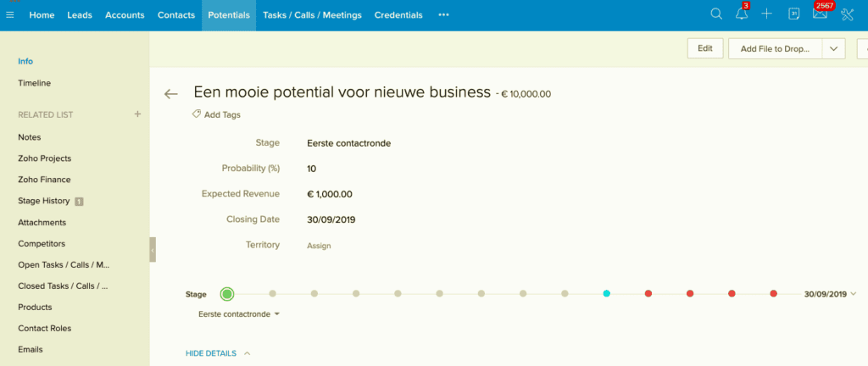Open Stage History in related list
The height and width of the screenshot is (366, 868).
[44, 201]
